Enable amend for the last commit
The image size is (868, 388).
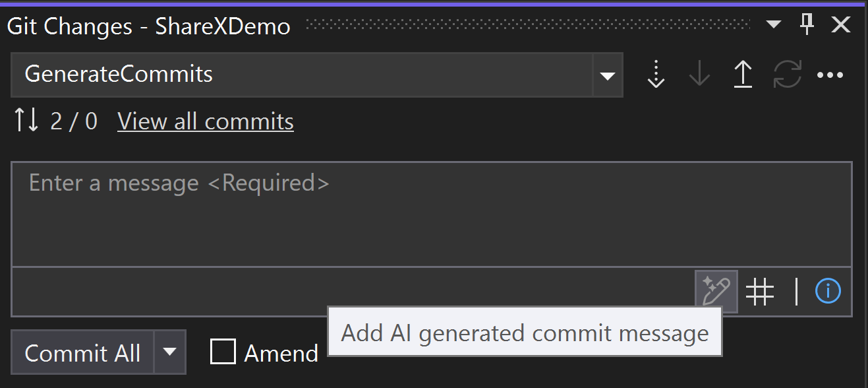pos(223,352)
